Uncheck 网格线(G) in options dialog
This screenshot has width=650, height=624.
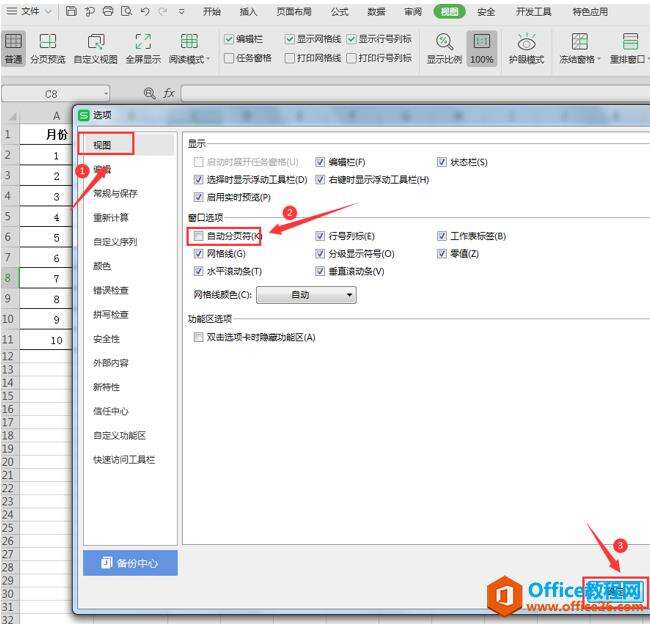(199, 253)
